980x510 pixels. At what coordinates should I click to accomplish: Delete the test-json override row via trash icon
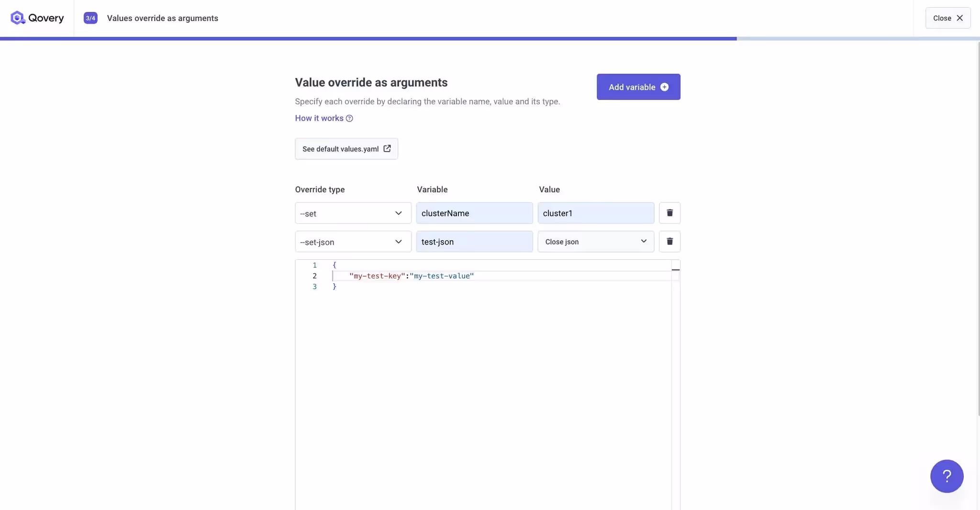[669, 242]
